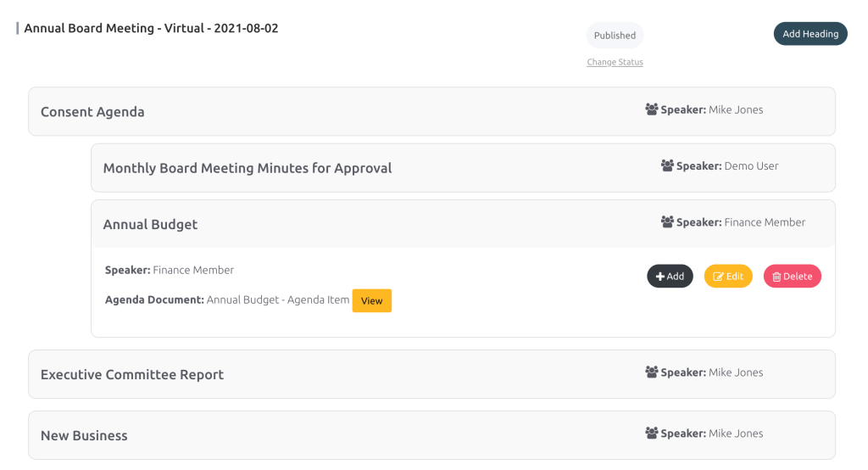Click the plus icon on Add button
Viewport: 868px width, 470px height.
pos(660,277)
